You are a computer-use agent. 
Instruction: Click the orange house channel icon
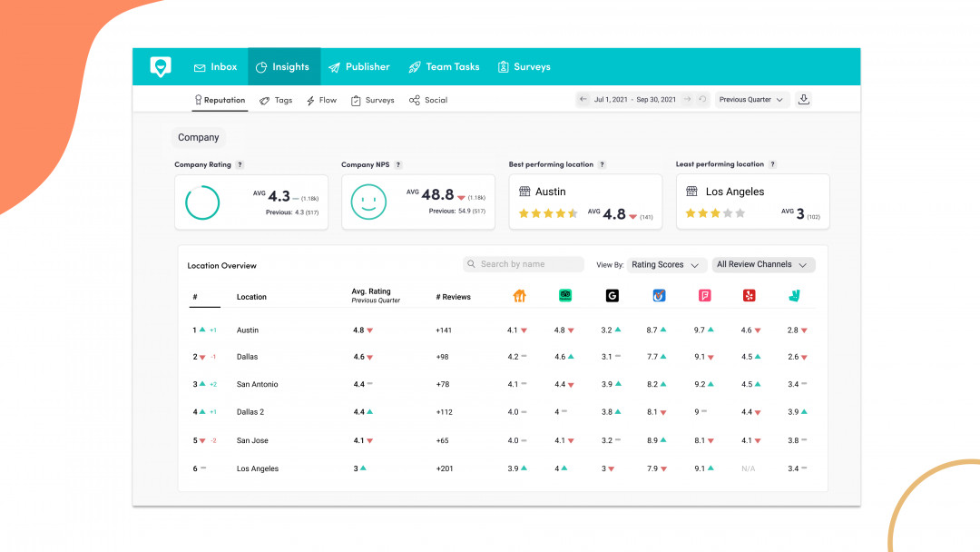(519, 296)
